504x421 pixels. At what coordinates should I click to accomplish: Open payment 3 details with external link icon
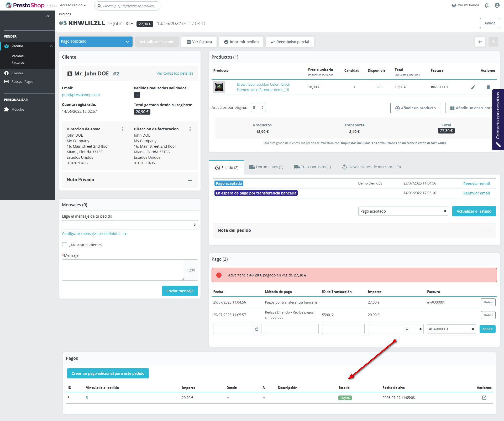(484, 398)
